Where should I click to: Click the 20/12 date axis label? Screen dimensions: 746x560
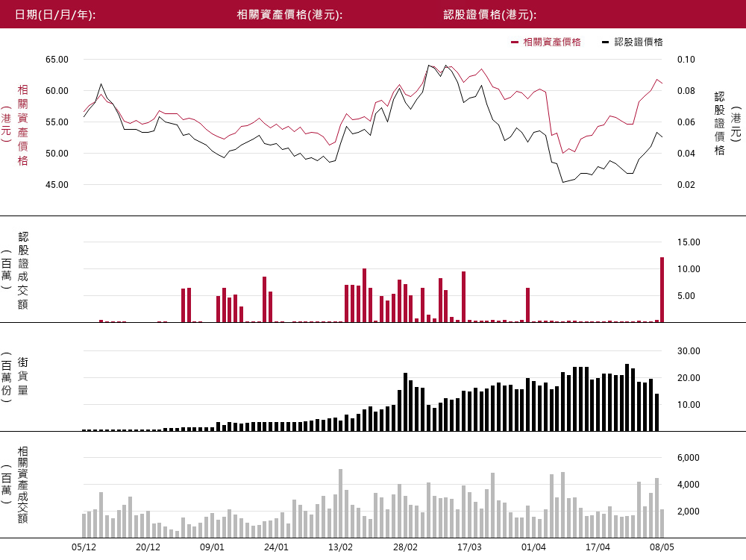[148, 547]
